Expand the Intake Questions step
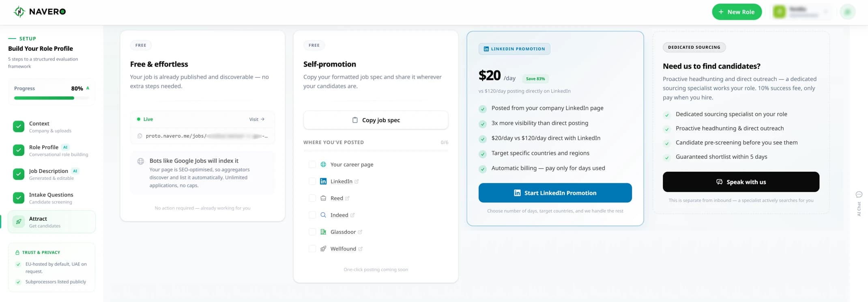Screen dimensions: 868x302 click(x=52, y=198)
